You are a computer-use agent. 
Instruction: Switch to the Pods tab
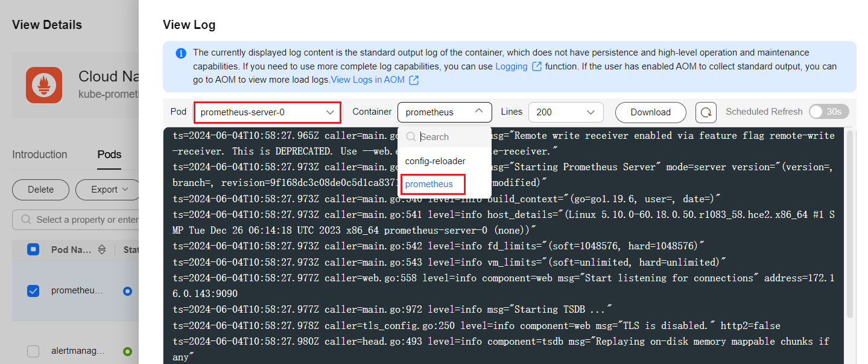click(x=109, y=155)
